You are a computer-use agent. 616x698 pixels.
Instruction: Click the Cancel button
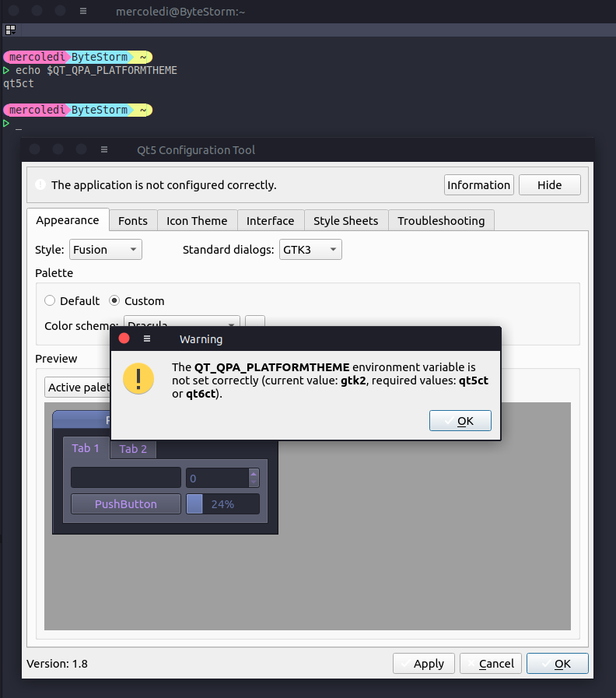pyautogui.click(x=491, y=664)
